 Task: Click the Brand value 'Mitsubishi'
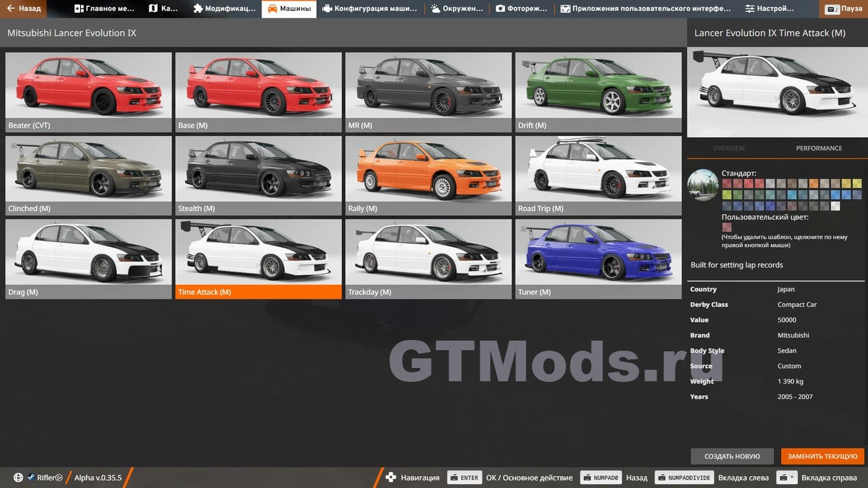793,335
